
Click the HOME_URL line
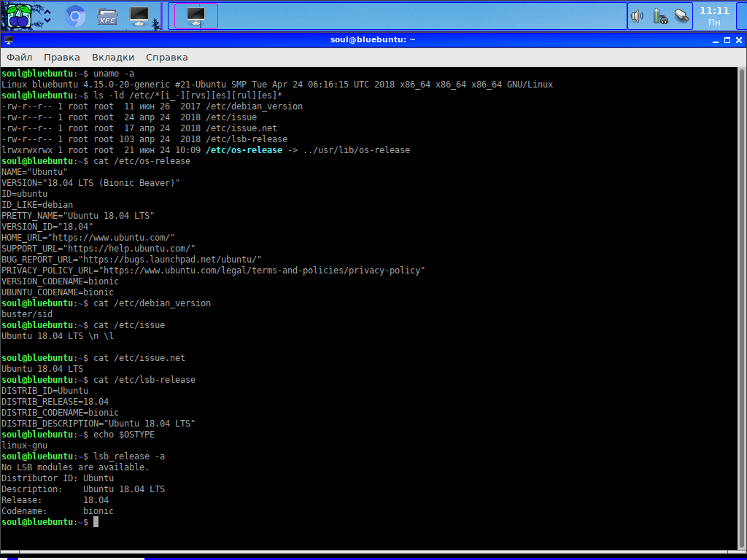[x=88, y=238]
